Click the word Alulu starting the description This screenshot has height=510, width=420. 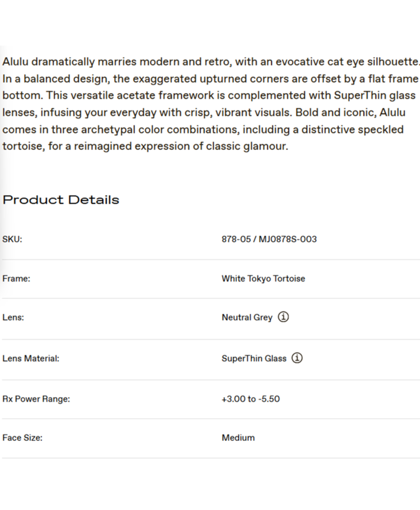click(15, 62)
